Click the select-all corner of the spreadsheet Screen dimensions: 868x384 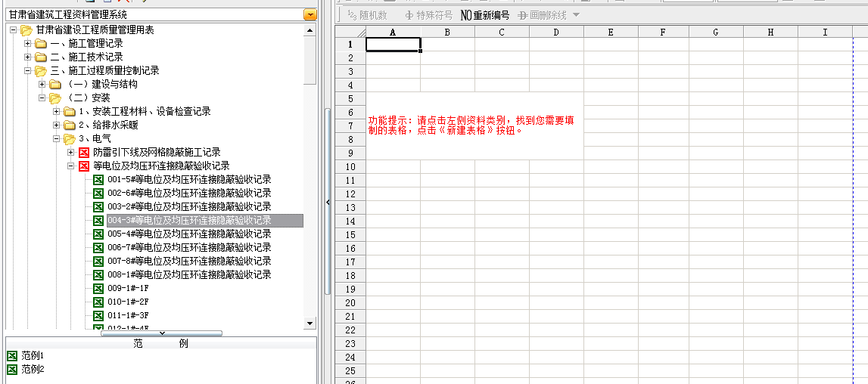point(351,32)
